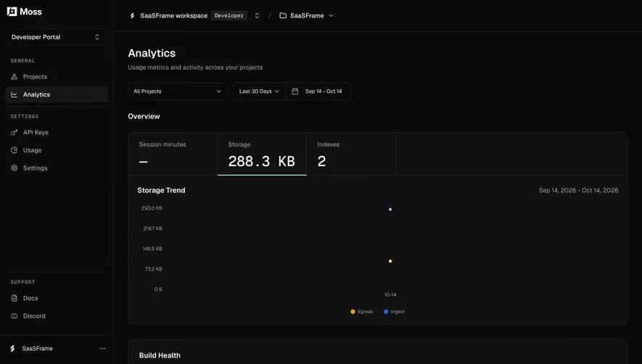Open the All Projects filter dropdown
The height and width of the screenshot is (364, 642).
tap(178, 91)
